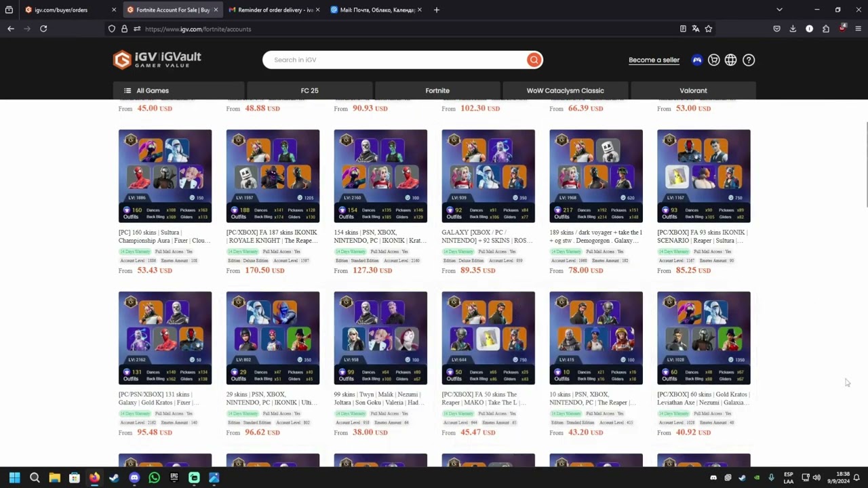
Task: Open Steam from the taskbar
Action: pyautogui.click(x=114, y=478)
